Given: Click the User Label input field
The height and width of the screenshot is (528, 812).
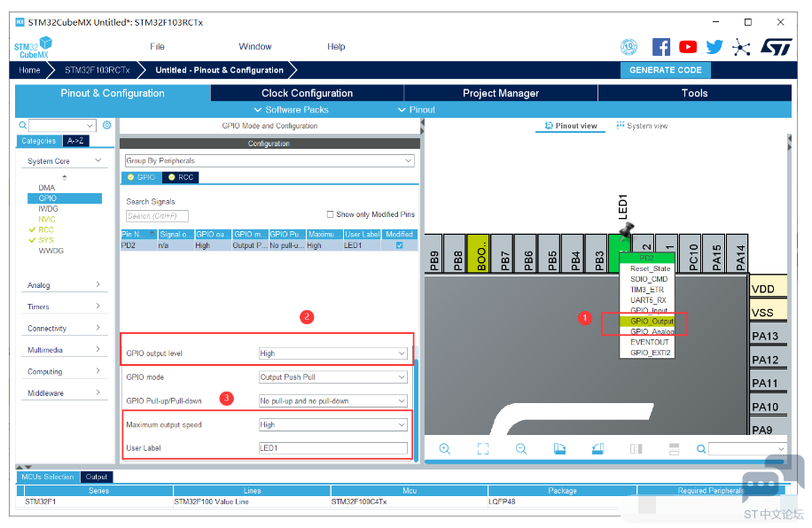Looking at the screenshot, I should (x=333, y=447).
